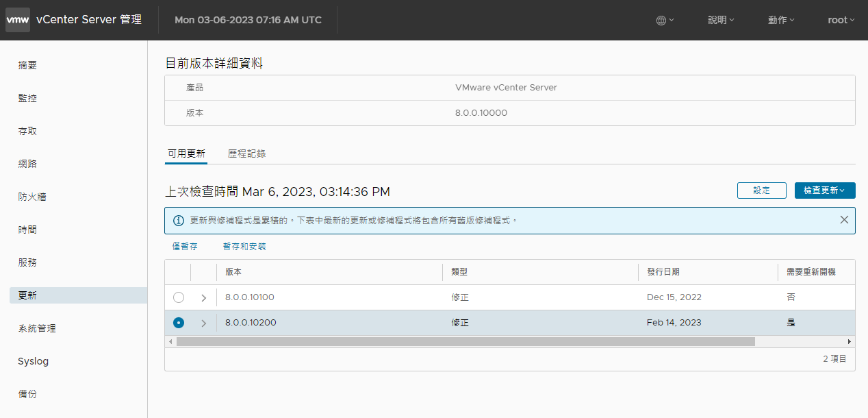868x418 pixels.
Task: Click the vmw logo icon
Action: (18, 20)
